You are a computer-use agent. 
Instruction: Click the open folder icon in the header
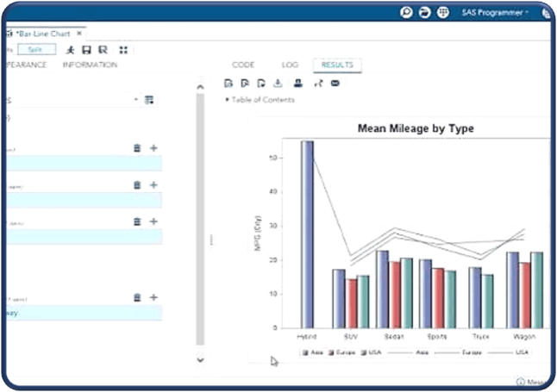[424, 13]
